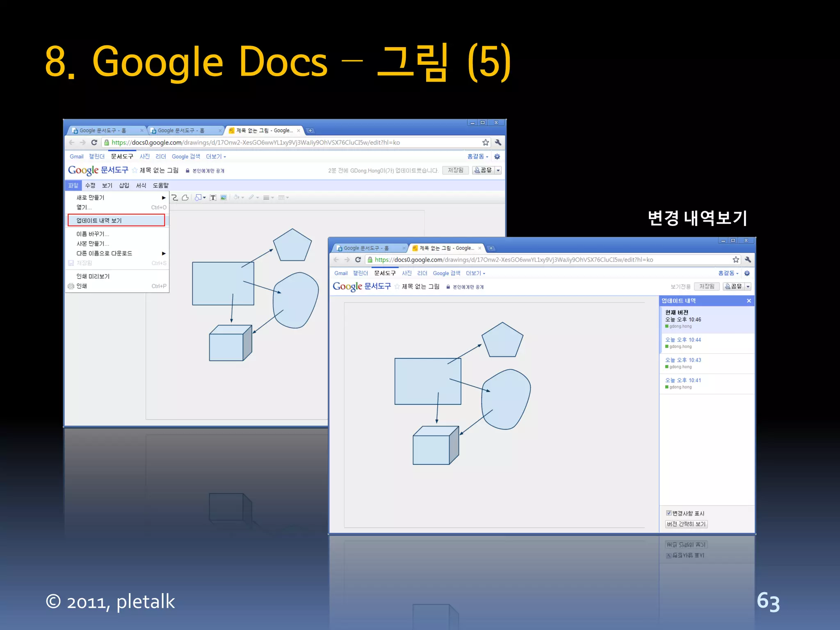This screenshot has width=840, height=630.
Task: Open the line dash style dropdown
Action: [x=283, y=197]
